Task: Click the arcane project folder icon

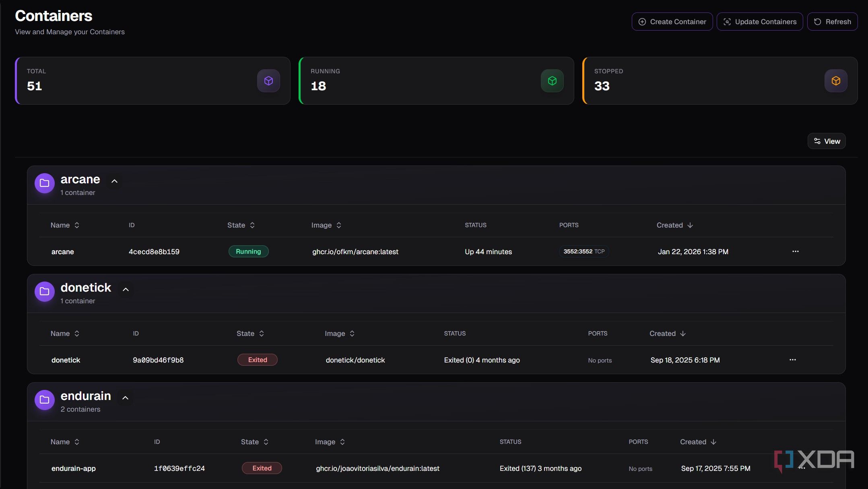Action: point(45,183)
